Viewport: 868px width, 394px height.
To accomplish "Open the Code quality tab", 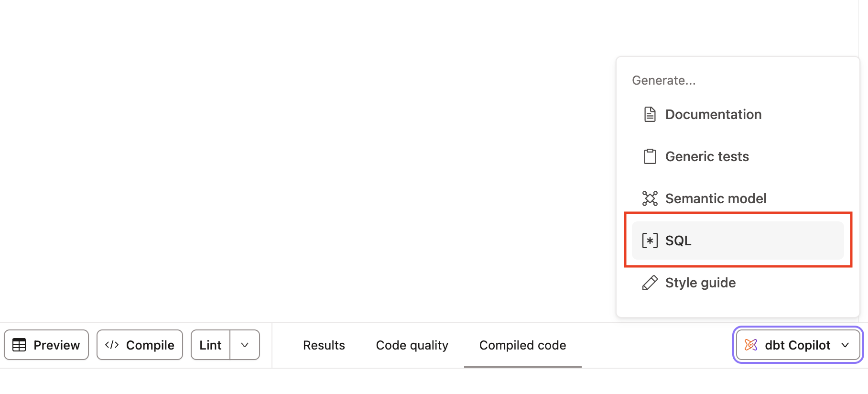I will 412,345.
